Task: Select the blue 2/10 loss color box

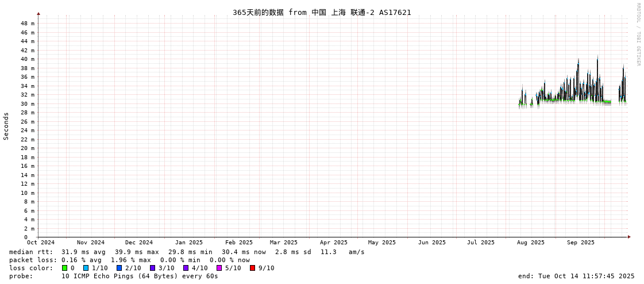Action: point(119,268)
